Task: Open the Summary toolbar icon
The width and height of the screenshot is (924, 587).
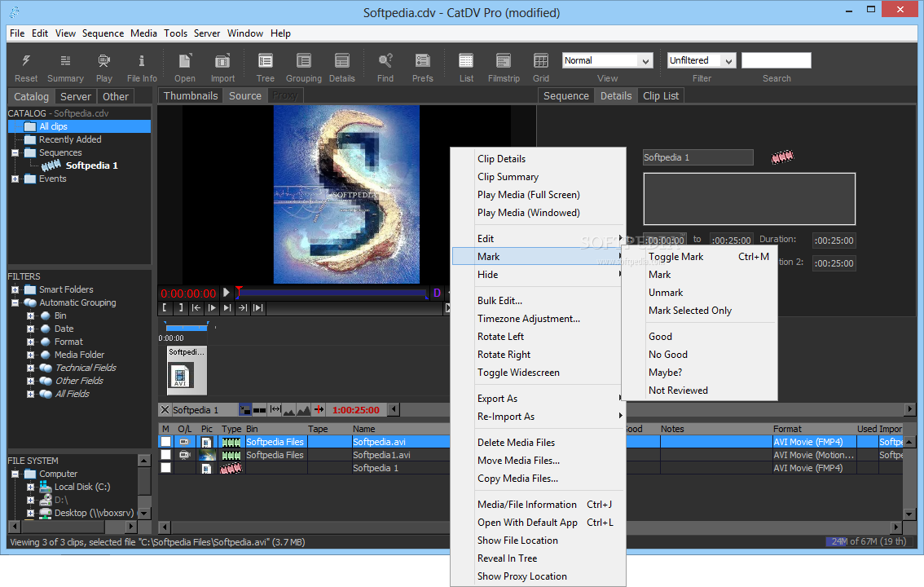Action: pyautogui.click(x=65, y=60)
